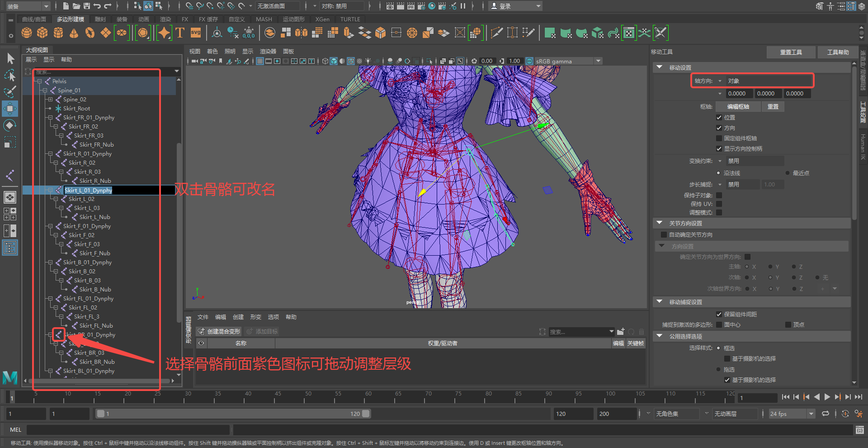Toggle the 保留组件间距 checkbox
The image size is (868, 448).
[x=719, y=314]
